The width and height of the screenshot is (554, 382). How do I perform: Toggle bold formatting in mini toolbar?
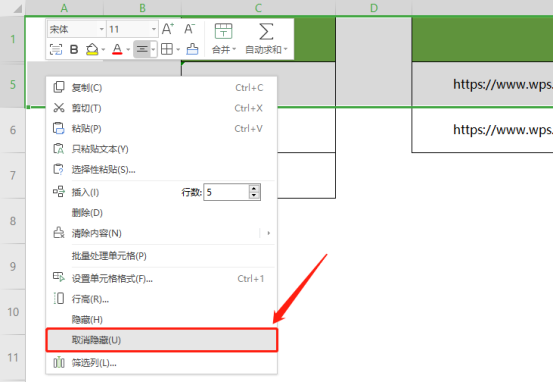point(74,49)
